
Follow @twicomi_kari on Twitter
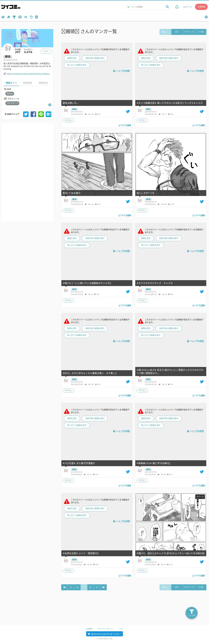[104, 634]
